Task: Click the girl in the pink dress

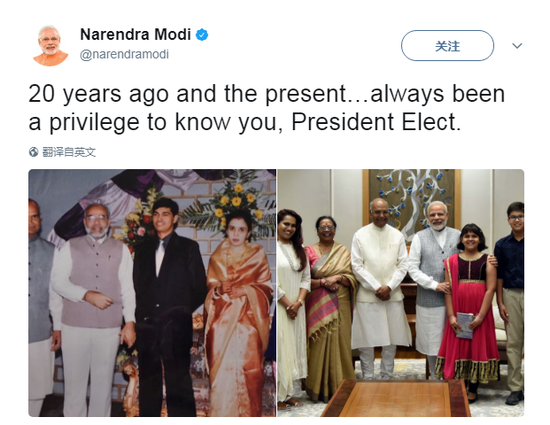Action: point(469,312)
